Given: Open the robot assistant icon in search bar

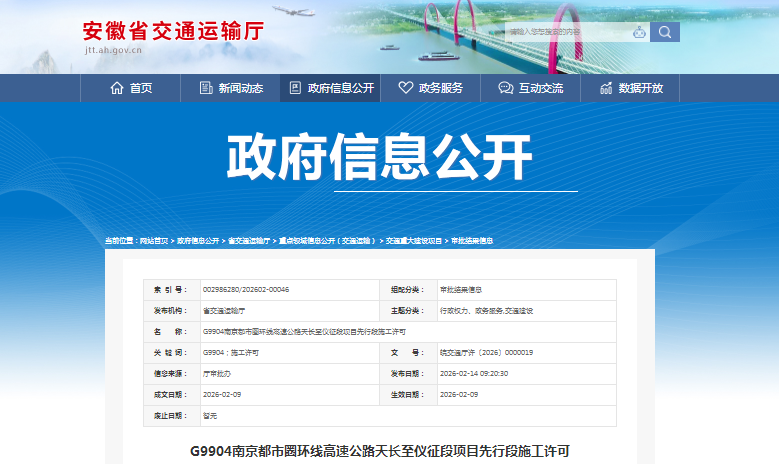Looking at the screenshot, I should point(639,32).
